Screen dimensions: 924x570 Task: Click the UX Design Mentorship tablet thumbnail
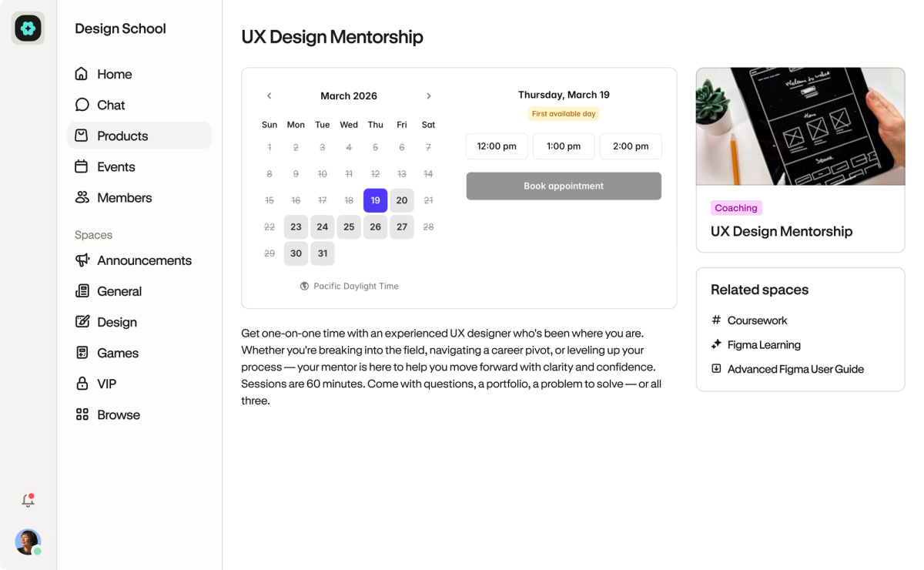[800, 126]
